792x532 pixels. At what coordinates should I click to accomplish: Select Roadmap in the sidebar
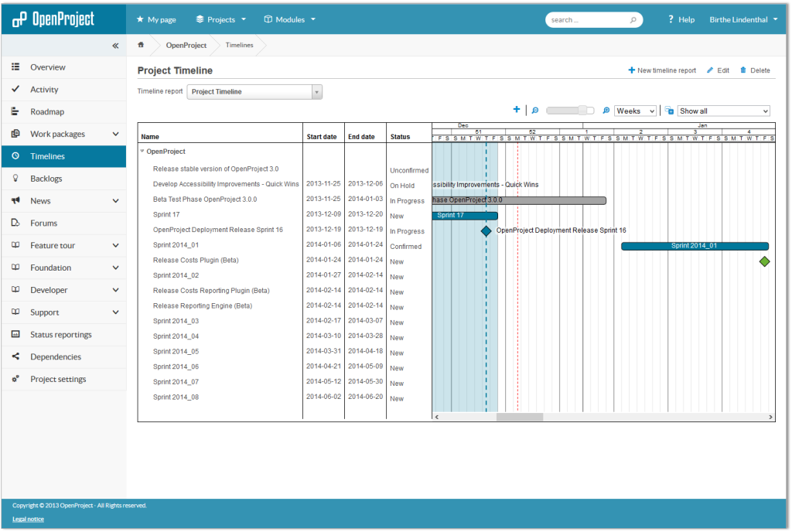click(63, 111)
